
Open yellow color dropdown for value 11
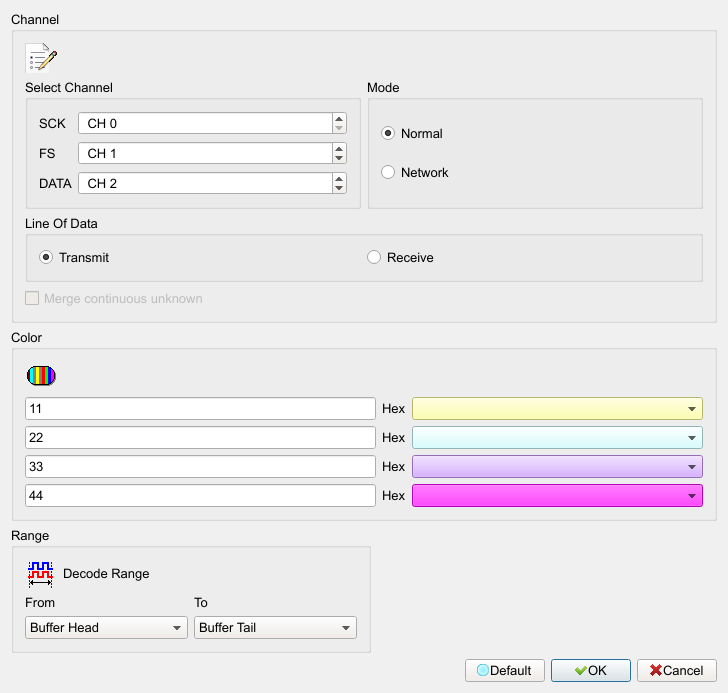click(x=557, y=408)
